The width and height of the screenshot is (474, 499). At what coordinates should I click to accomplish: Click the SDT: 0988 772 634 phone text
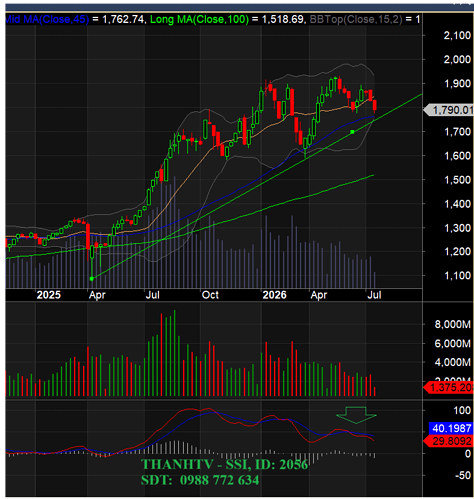200,480
